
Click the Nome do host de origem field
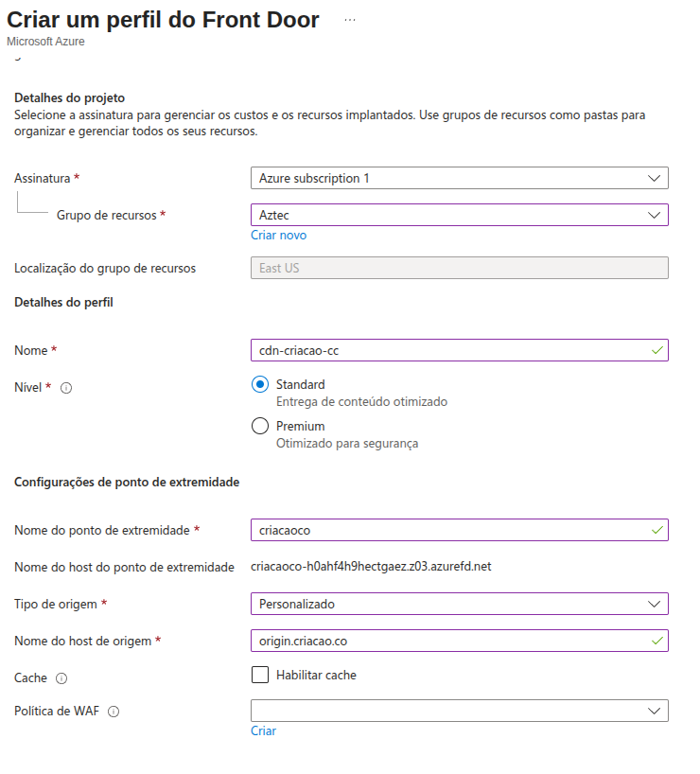point(445,641)
